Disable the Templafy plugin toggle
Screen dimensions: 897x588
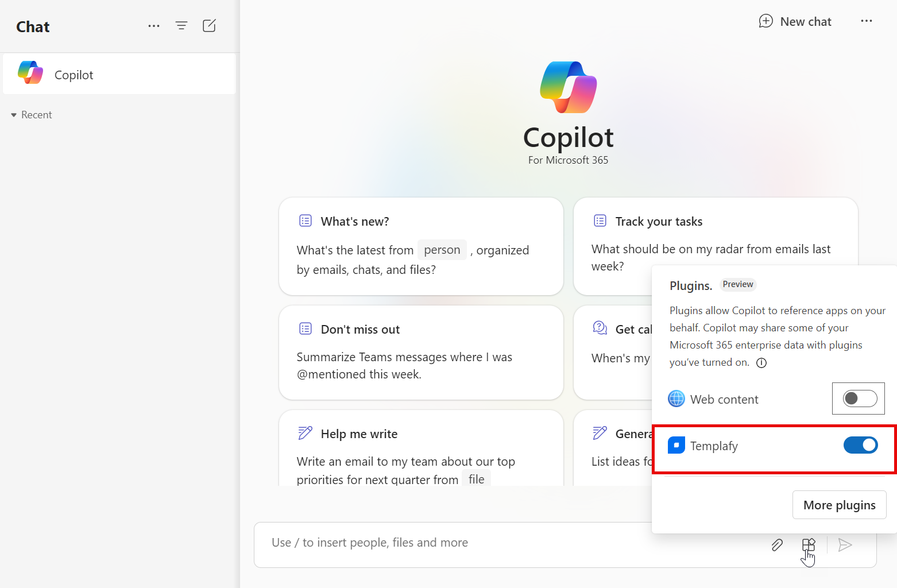[x=860, y=445]
